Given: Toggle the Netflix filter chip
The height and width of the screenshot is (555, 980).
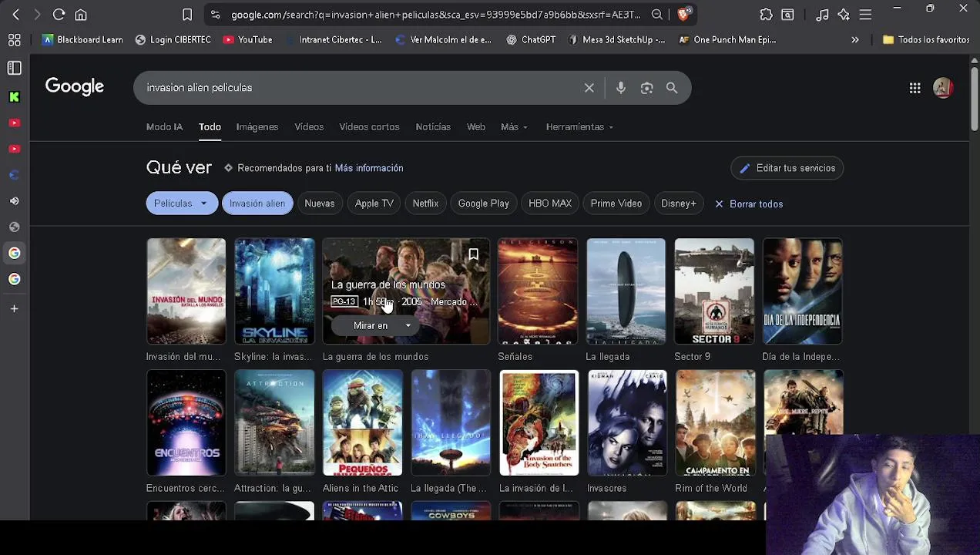Looking at the screenshot, I should pos(425,203).
